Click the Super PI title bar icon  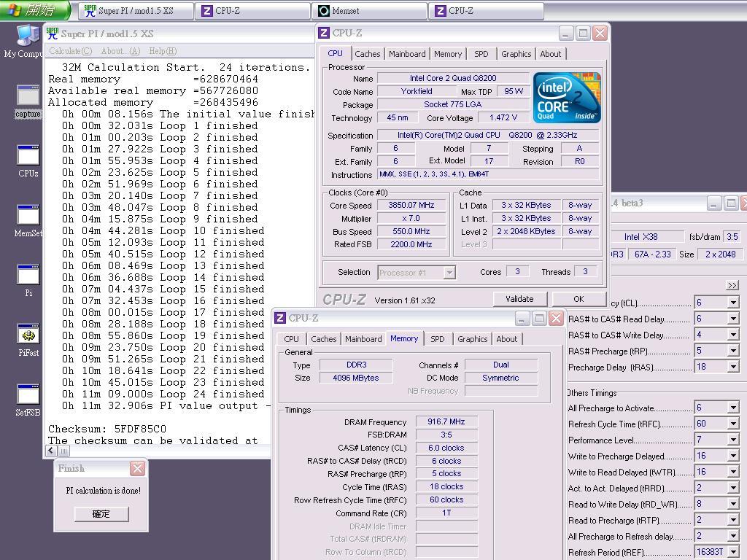[52, 34]
